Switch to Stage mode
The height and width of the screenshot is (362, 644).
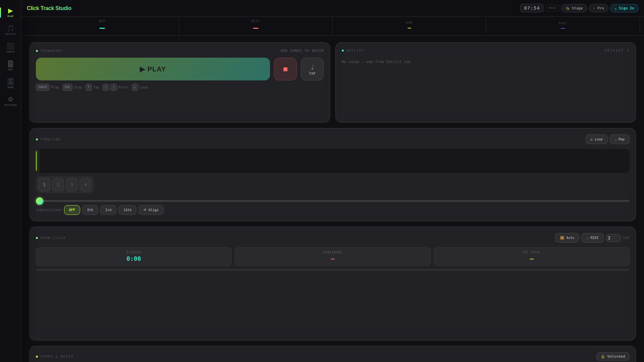pos(574,8)
